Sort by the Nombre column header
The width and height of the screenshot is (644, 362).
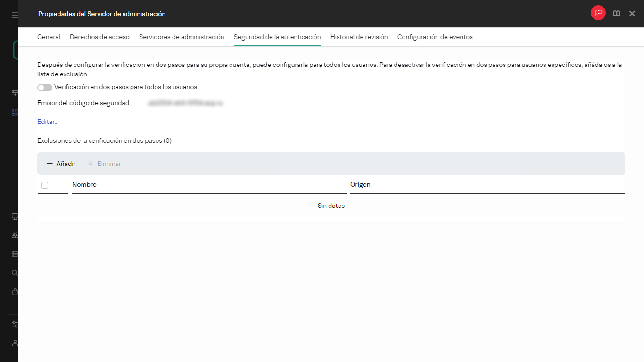click(84, 185)
